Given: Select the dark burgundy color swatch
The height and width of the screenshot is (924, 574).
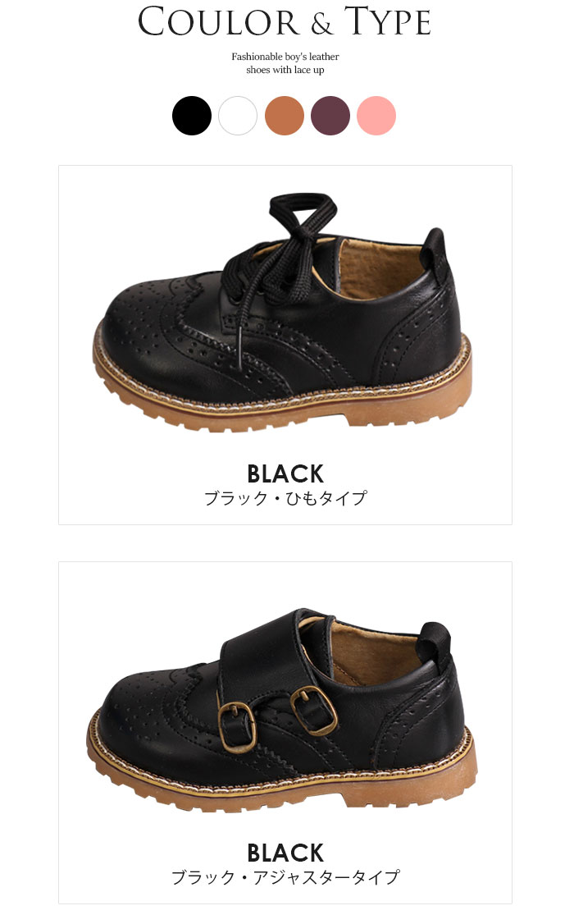Looking at the screenshot, I should [x=330, y=116].
